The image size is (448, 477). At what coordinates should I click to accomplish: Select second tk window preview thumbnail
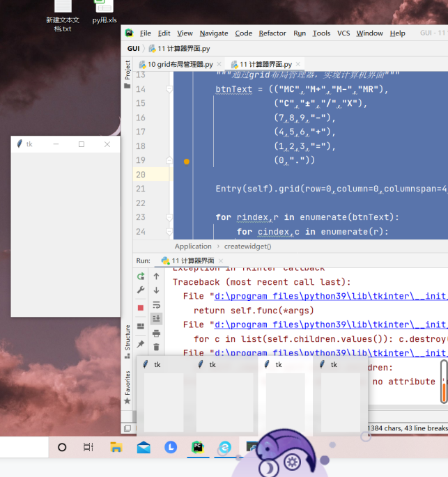coord(224,395)
